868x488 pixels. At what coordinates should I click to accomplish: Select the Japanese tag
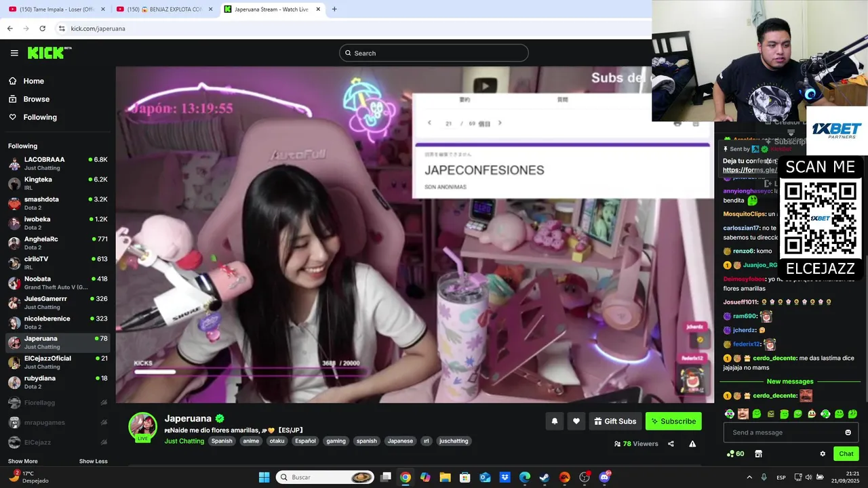[x=400, y=441]
